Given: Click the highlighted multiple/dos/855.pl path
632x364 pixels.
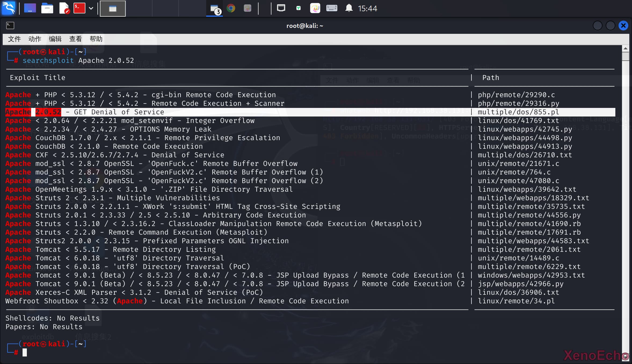Looking at the screenshot, I should point(518,112).
